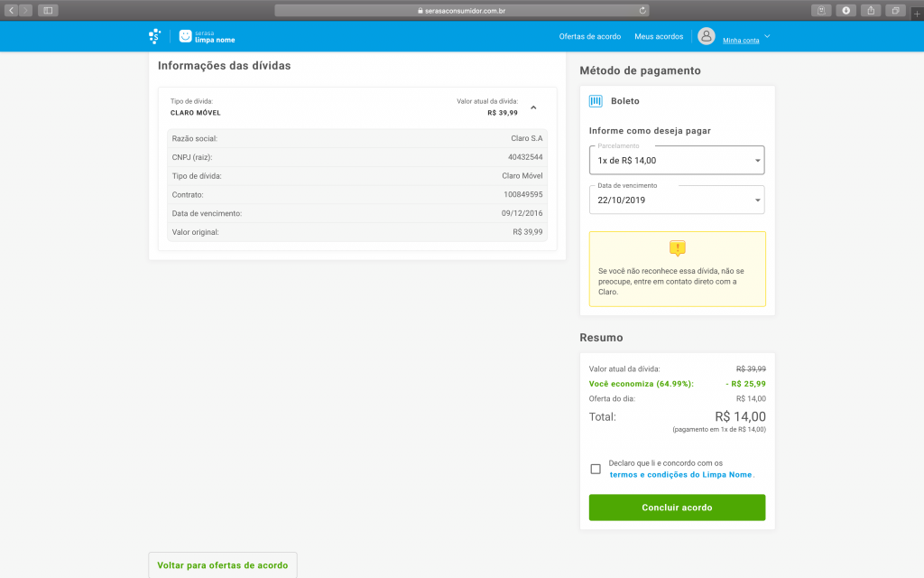924x578 pixels.
Task: Click Concluir acordo button
Action: (x=677, y=508)
